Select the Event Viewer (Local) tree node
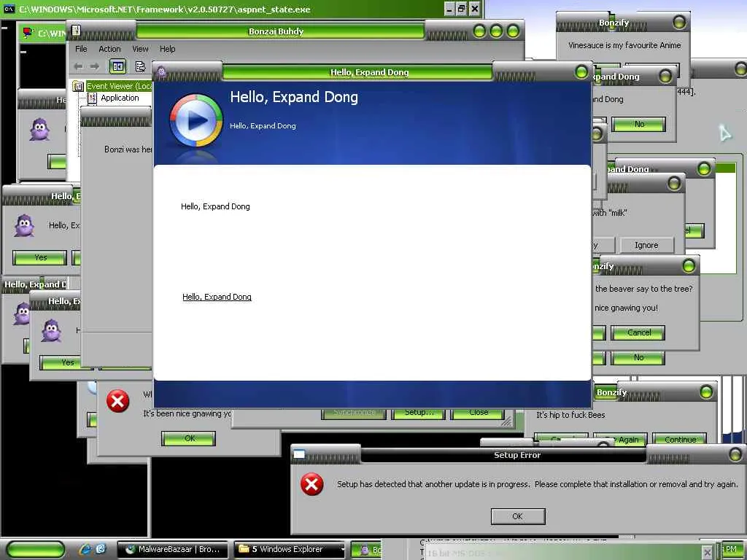Image resolution: width=747 pixels, height=560 pixels. pos(119,86)
